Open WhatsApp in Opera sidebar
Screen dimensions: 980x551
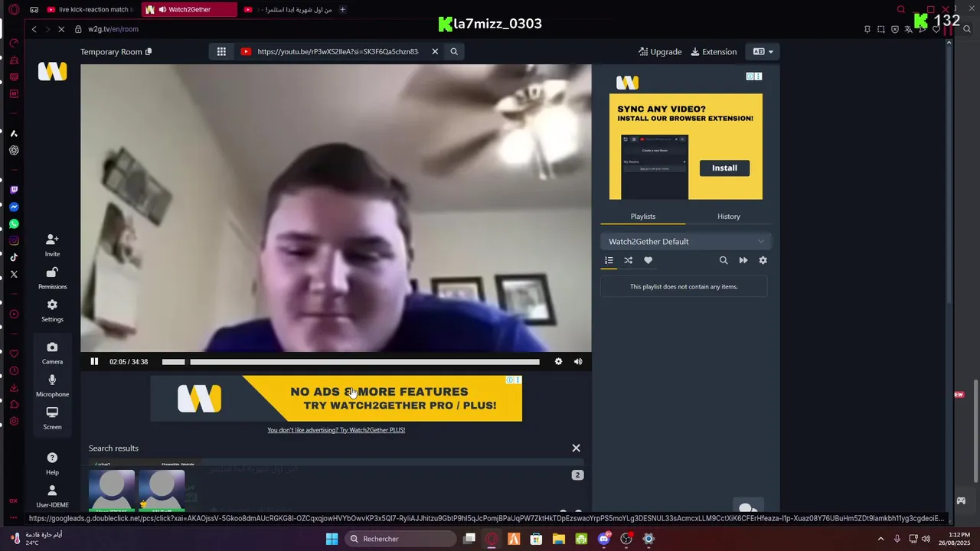click(x=14, y=223)
